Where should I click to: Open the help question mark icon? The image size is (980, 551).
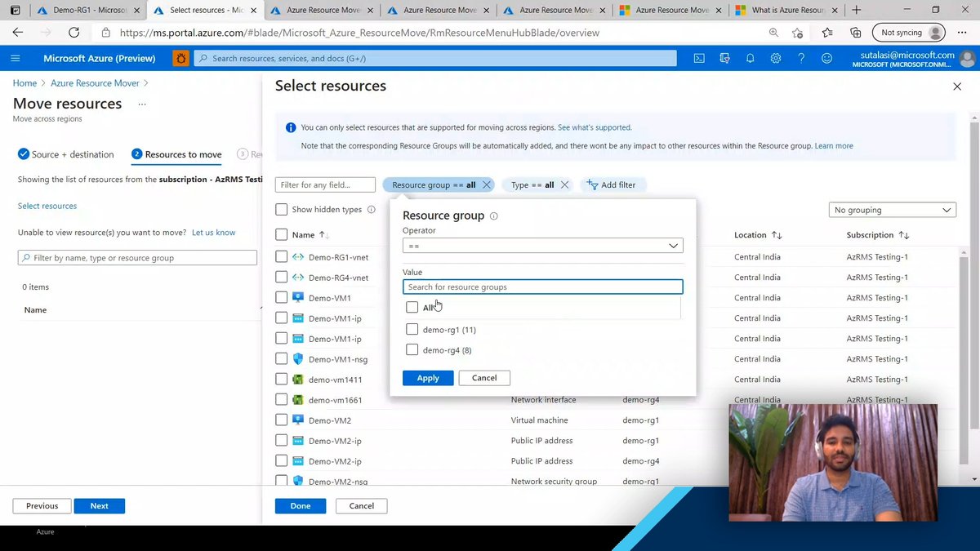[801, 58]
